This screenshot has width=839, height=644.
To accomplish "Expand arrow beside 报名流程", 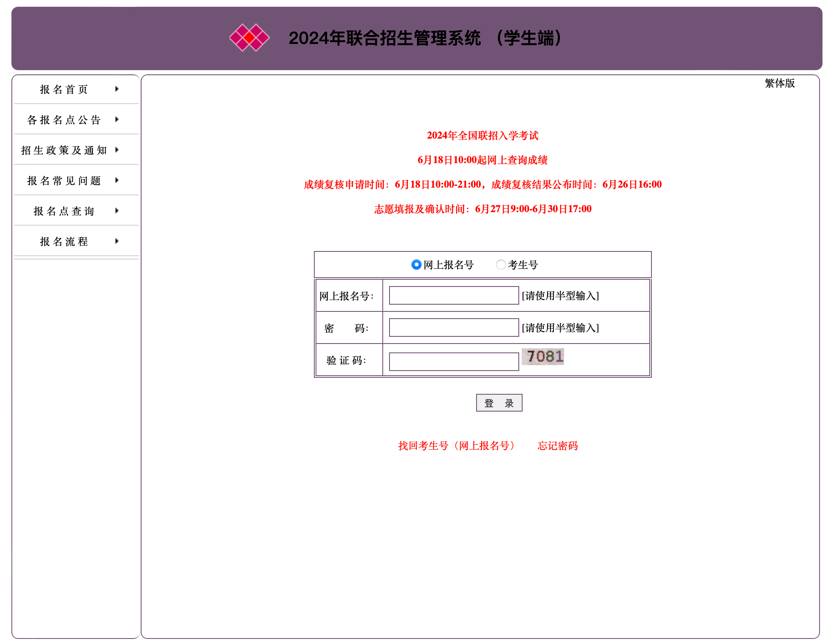I will tap(117, 241).
